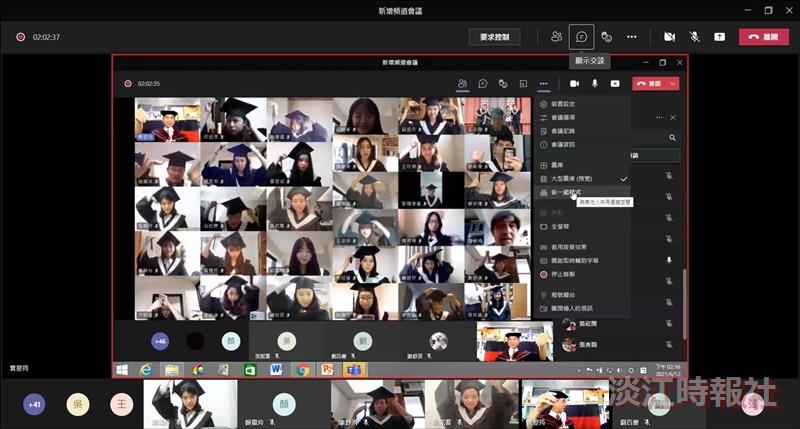This screenshot has height=429, width=800.
Task: Unmute microphone in the outer meeting toolbar
Action: coord(694,37)
